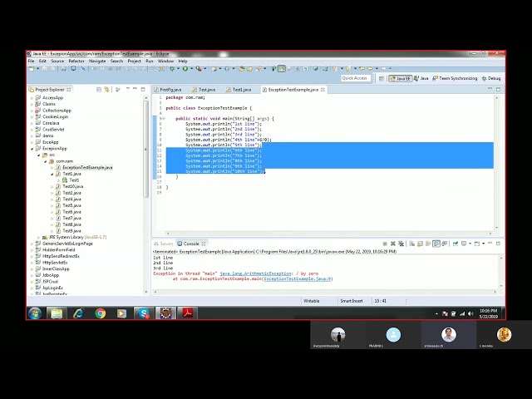532x399 pixels.
Task: Expand Test2.java in Project Explorer
Action: (52, 193)
